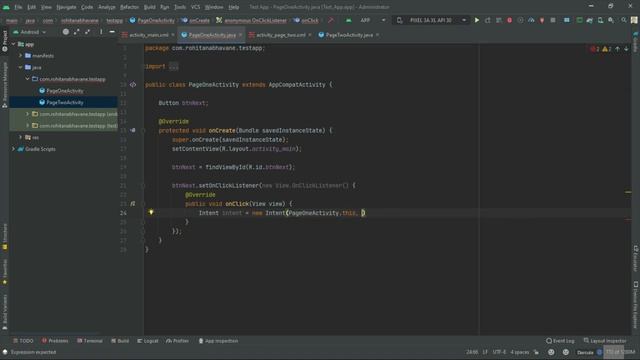
Task: Collapse the com.rohitanabhavane.testapp package
Action: click(27, 79)
